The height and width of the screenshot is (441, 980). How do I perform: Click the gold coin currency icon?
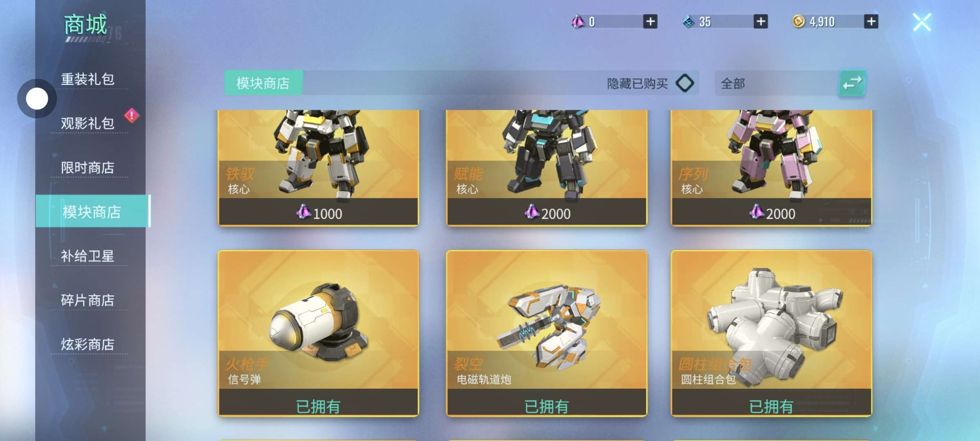[x=798, y=21]
